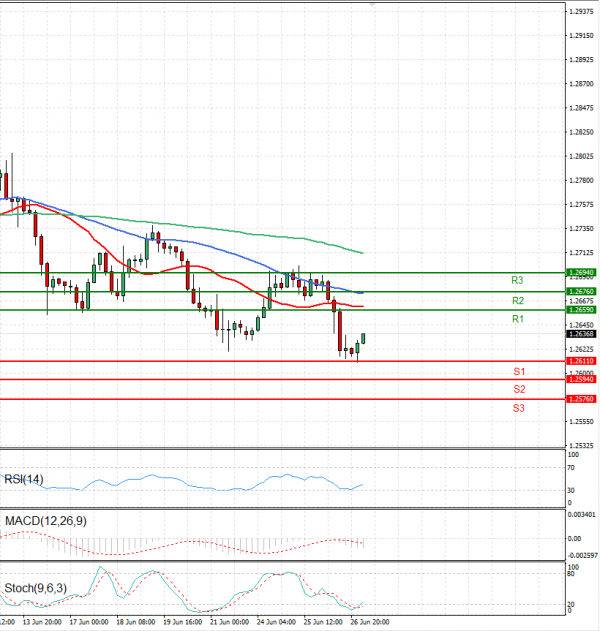Click the R3 resistance label

[517, 280]
